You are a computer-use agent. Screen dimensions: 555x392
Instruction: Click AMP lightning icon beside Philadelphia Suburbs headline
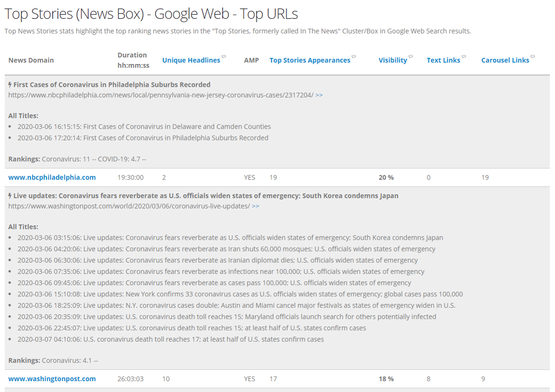pyautogui.click(x=10, y=85)
